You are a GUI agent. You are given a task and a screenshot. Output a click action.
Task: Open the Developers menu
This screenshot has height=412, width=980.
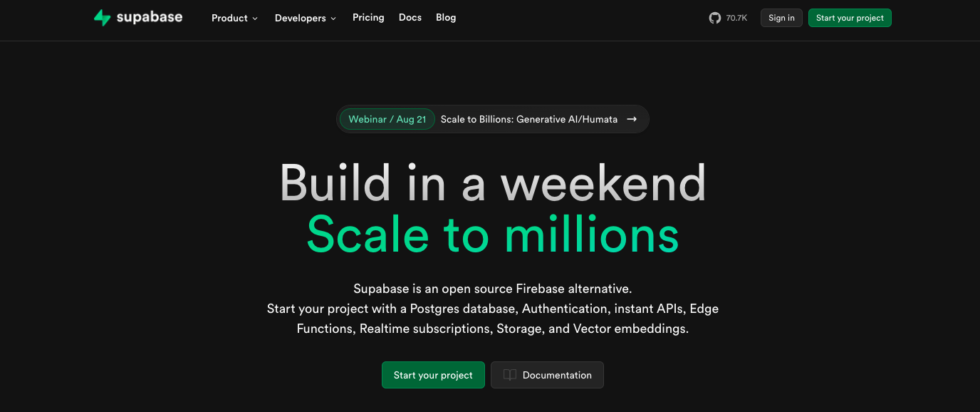click(x=301, y=18)
